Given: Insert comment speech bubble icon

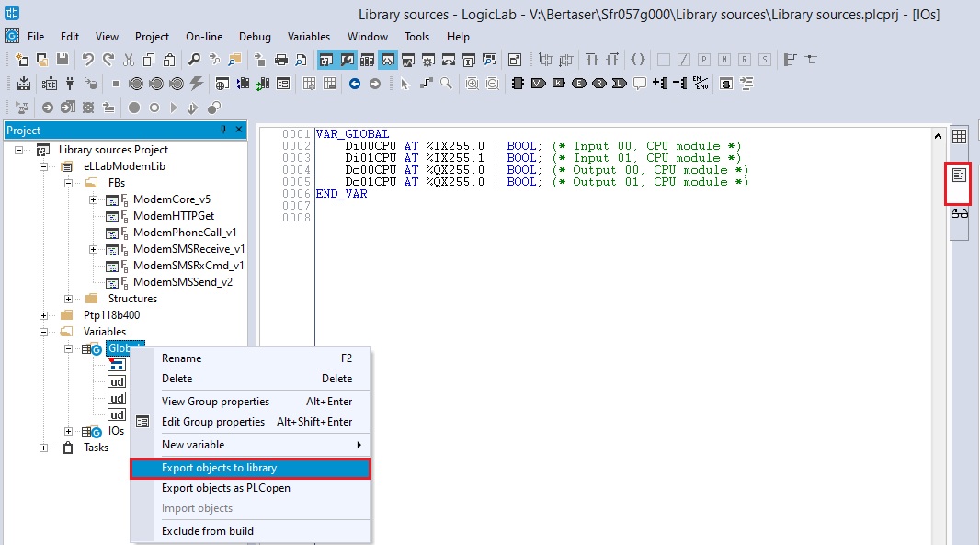Looking at the screenshot, I should [639, 84].
